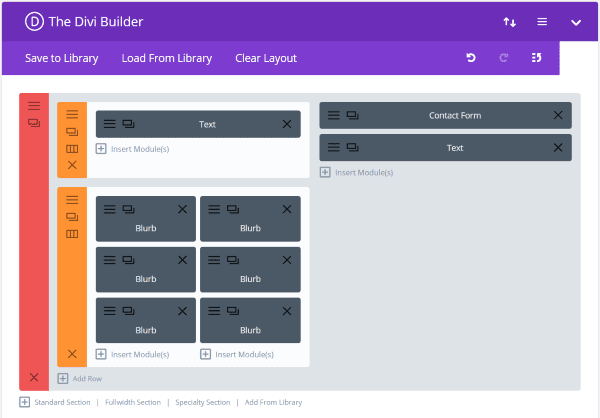Clone the section using red sidebar icon

(34, 123)
